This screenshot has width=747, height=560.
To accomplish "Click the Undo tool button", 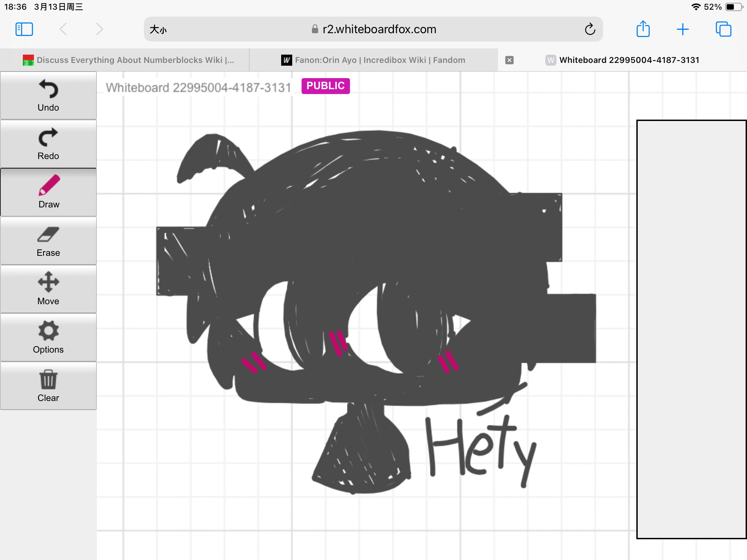I will [x=48, y=96].
